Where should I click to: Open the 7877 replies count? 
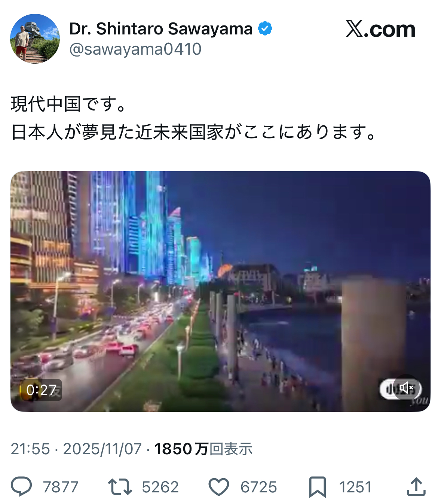(x=61, y=487)
